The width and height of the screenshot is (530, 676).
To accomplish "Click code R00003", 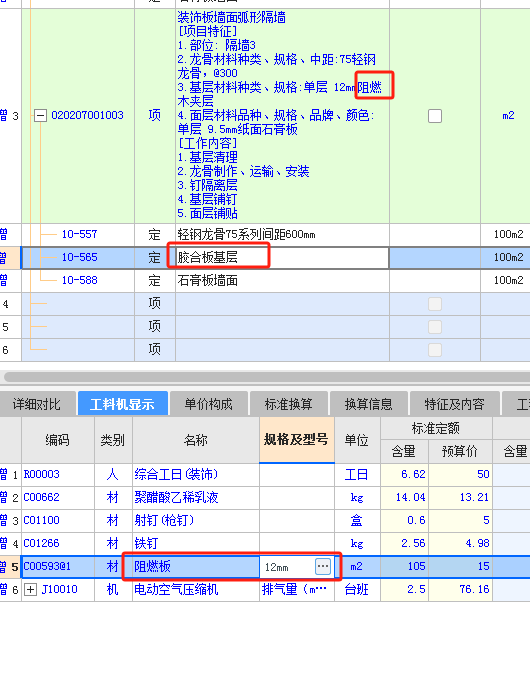I will click(x=41, y=474).
